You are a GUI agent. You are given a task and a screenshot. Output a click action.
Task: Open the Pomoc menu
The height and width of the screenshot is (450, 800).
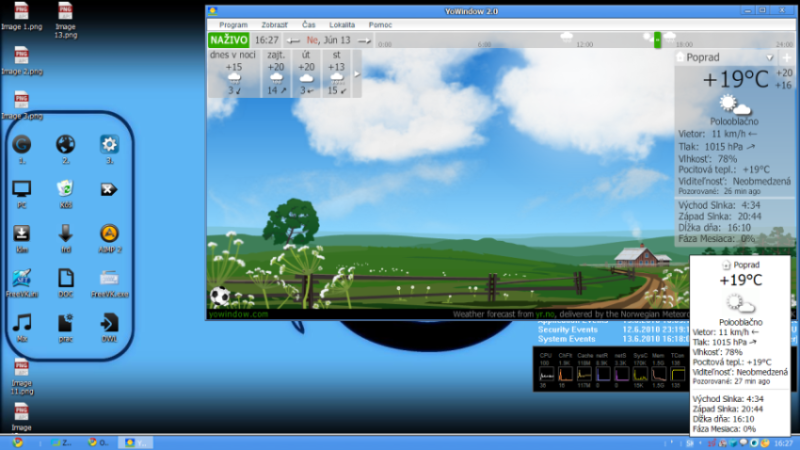tap(380, 24)
